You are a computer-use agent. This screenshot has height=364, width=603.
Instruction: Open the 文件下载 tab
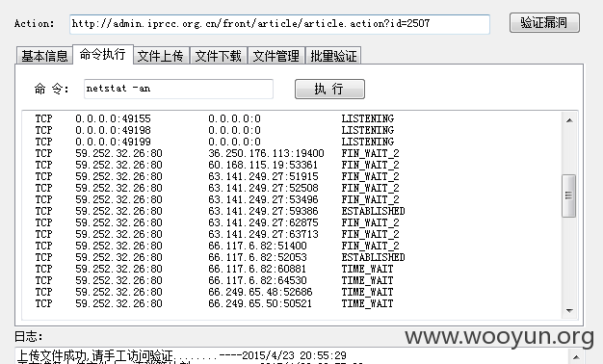(x=219, y=56)
